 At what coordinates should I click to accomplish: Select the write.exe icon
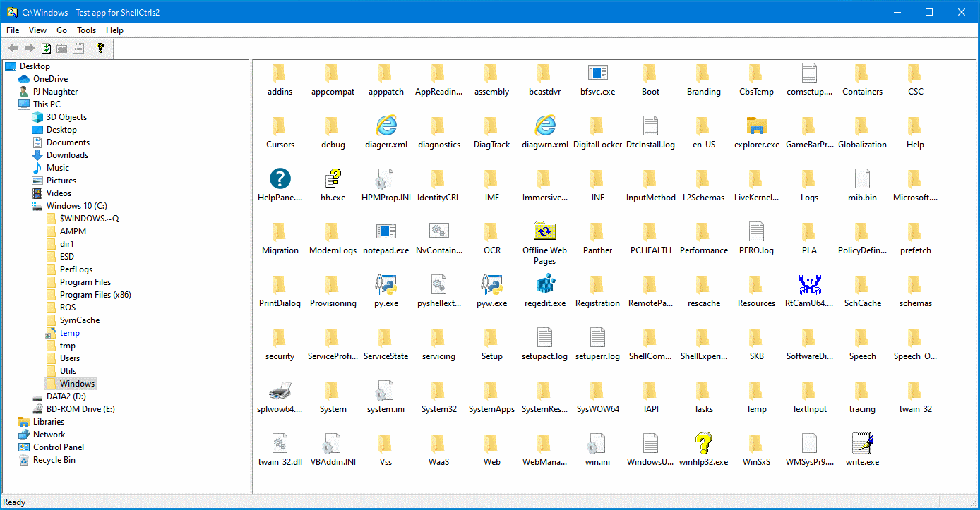point(862,444)
